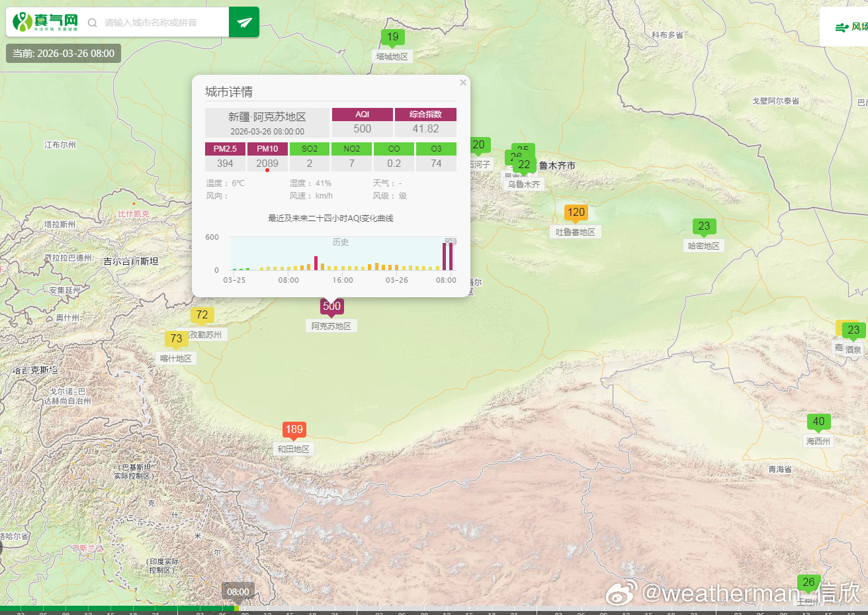Select the AQI header in the popup

click(x=363, y=115)
